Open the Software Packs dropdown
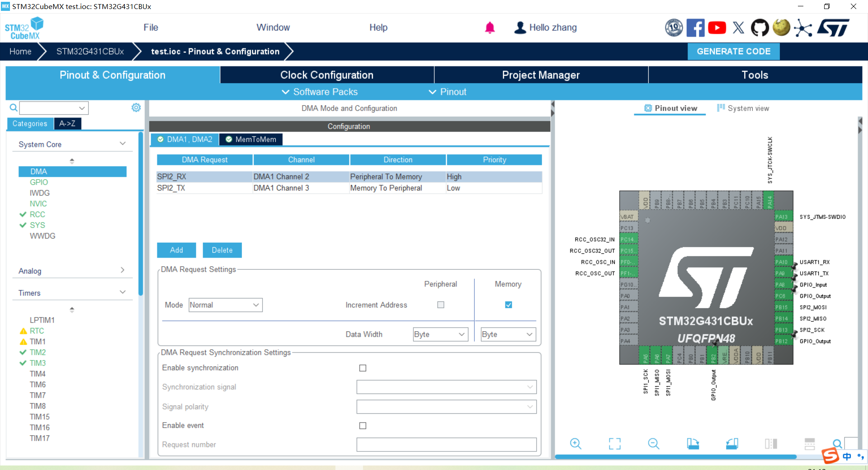This screenshot has height=470, width=868. pyautogui.click(x=320, y=92)
